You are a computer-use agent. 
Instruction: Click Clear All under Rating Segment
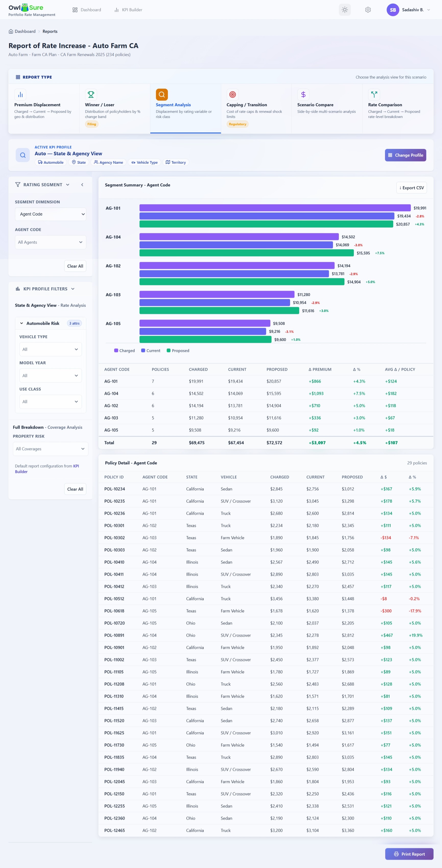[75, 266]
